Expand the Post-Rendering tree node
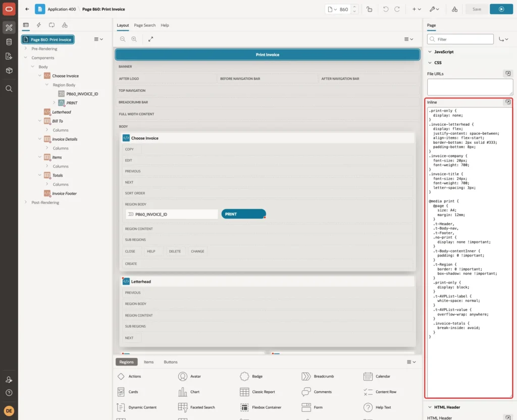 (x=26, y=202)
